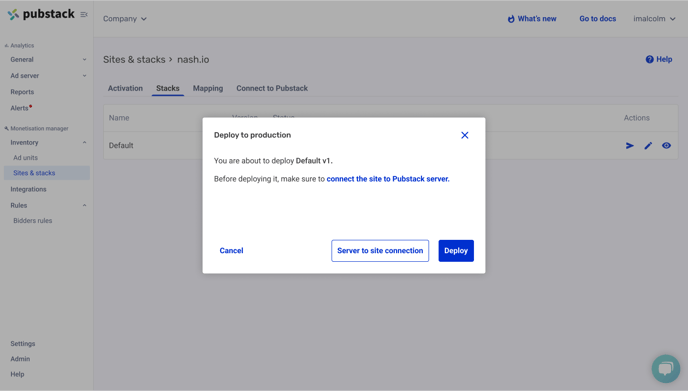Click Sites & stacks in the breadcrumb
This screenshot has width=688, height=391.
tap(134, 60)
